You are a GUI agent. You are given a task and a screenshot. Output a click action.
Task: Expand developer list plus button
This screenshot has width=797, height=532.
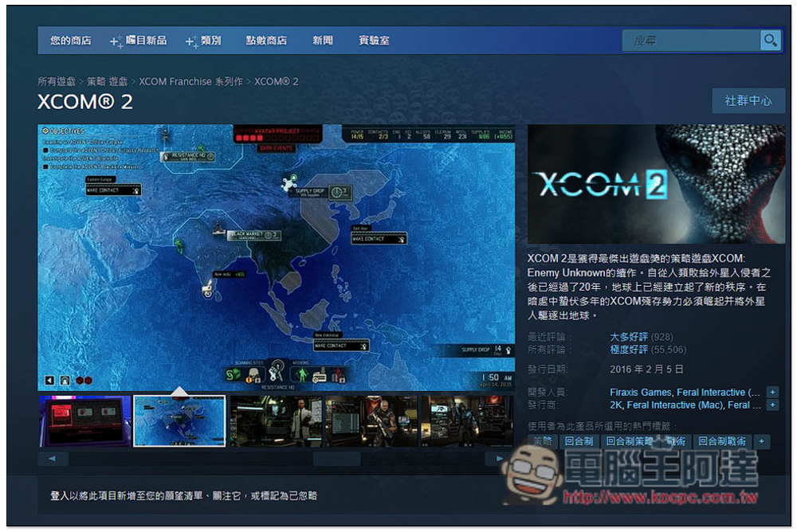pyautogui.click(x=772, y=393)
